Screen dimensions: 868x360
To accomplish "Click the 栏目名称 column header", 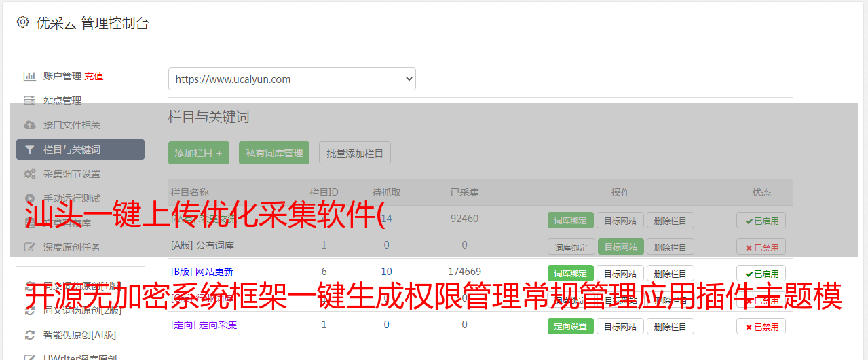I will click(190, 192).
